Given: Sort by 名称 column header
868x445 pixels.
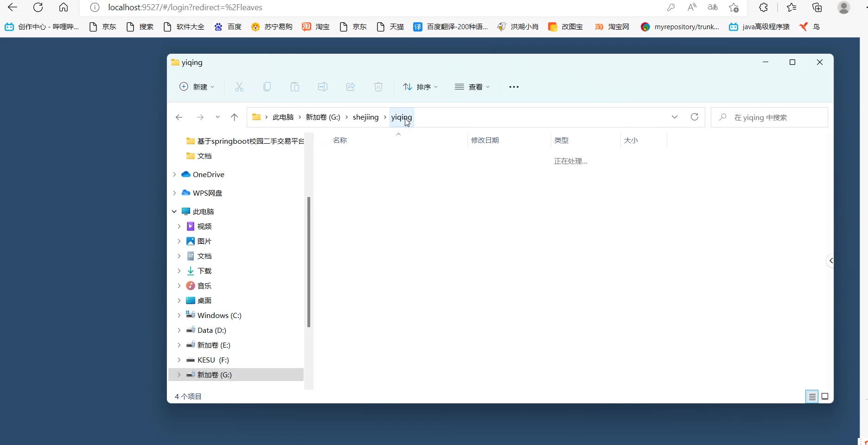Looking at the screenshot, I should coord(339,140).
